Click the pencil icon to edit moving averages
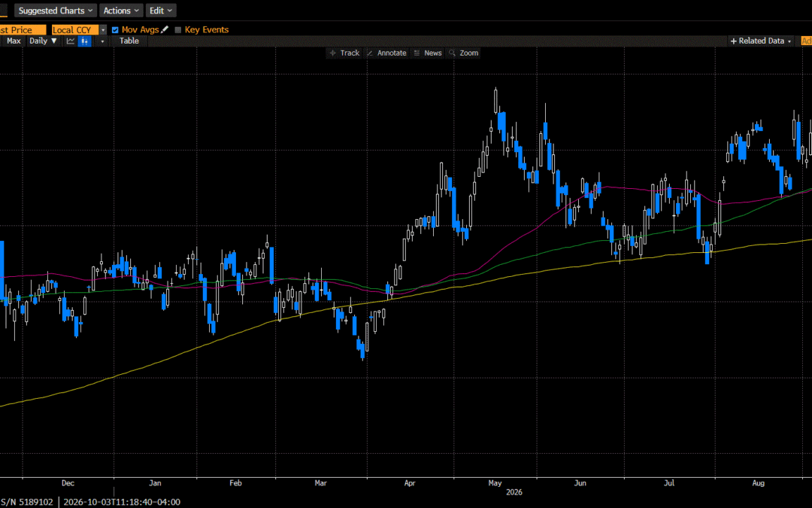 [165, 29]
